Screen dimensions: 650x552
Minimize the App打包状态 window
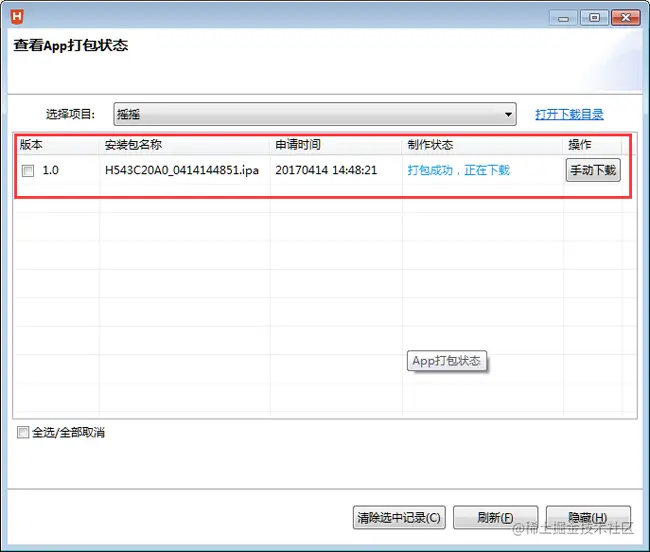pos(563,18)
